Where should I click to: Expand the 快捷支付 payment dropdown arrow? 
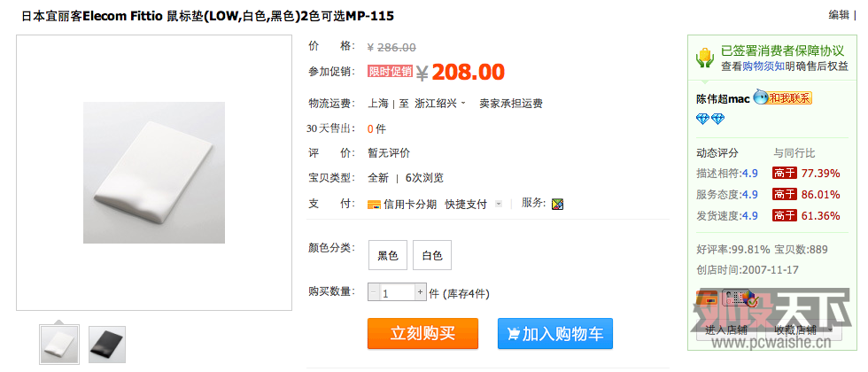coord(498,204)
